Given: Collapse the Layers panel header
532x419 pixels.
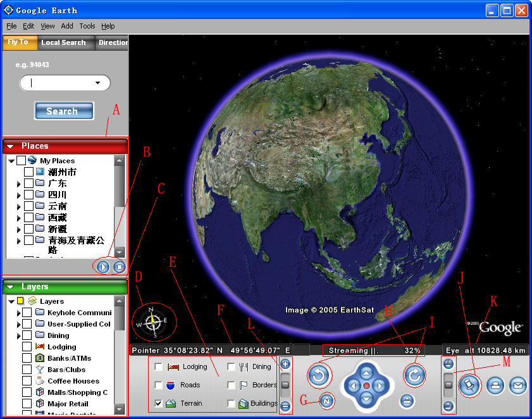Looking at the screenshot, I should (10, 287).
